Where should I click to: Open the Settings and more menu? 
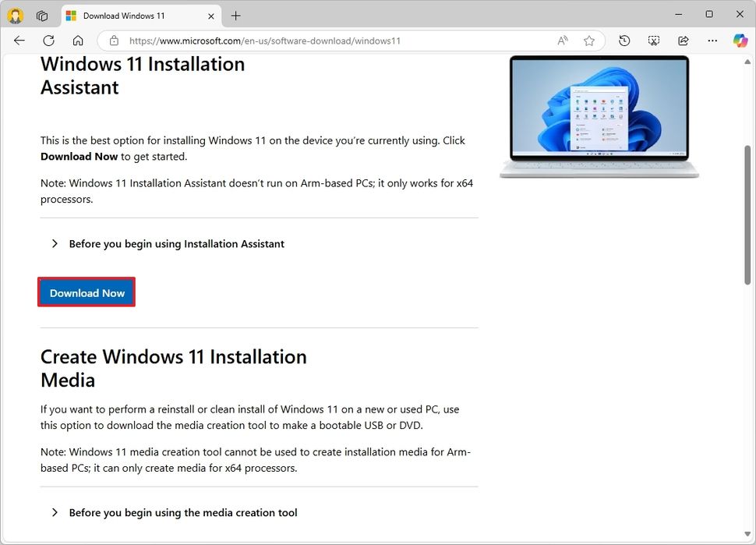click(x=712, y=41)
